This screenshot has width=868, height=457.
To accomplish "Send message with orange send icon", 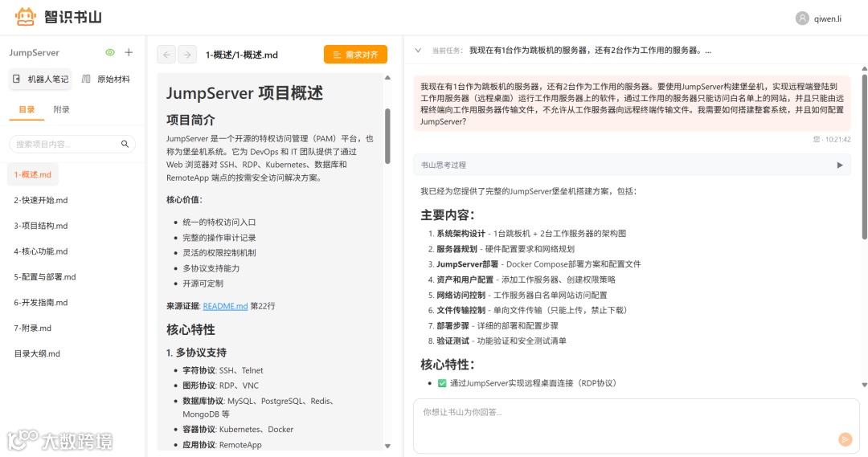I will 845,439.
